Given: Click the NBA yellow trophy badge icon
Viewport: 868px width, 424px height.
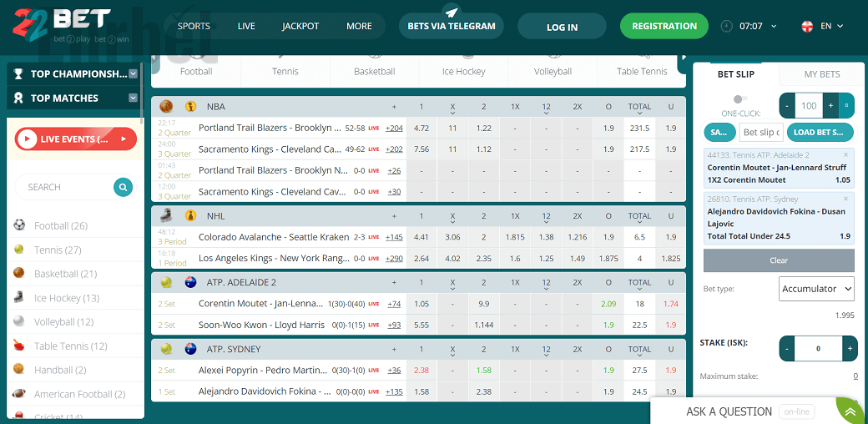Looking at the screenshot, I should click(191, 106).
